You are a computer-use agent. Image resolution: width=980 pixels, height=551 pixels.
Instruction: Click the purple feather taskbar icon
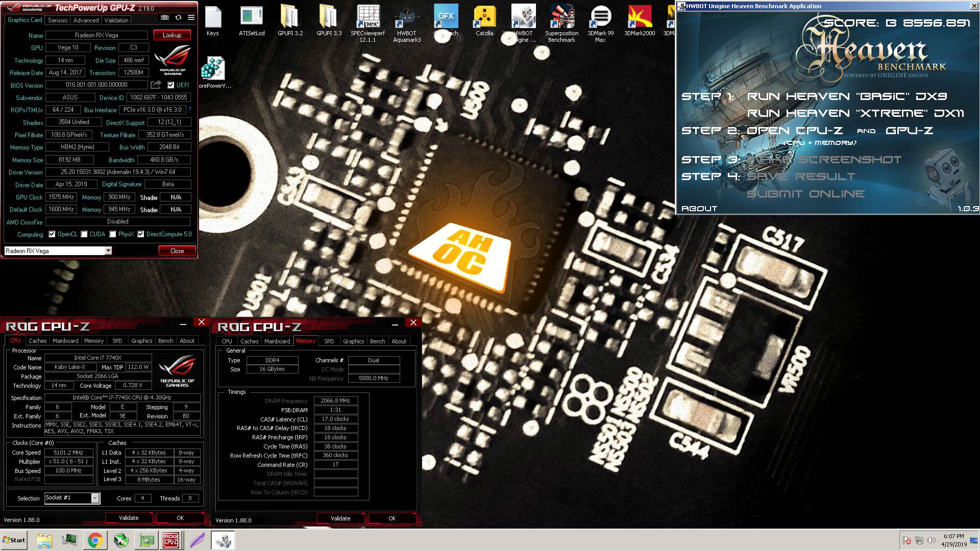[197, 540]
